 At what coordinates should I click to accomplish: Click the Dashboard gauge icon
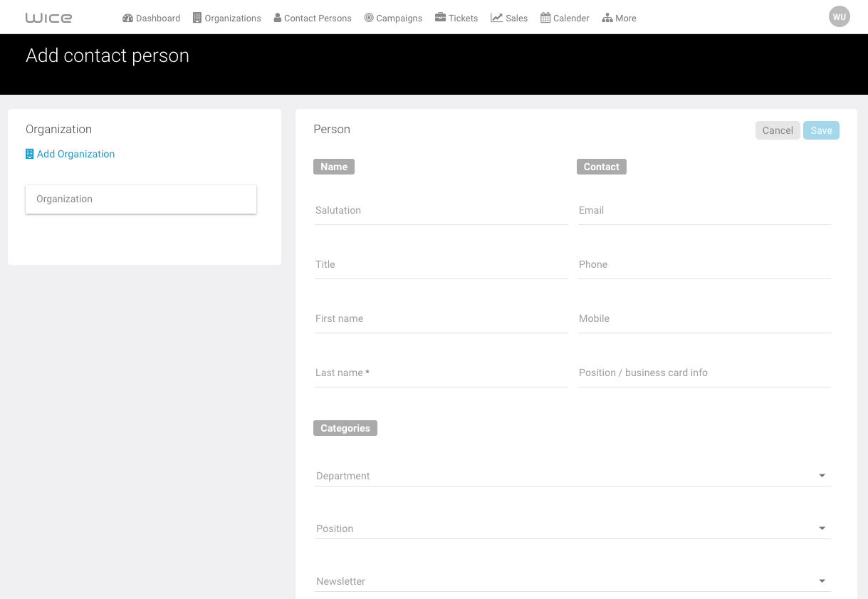tap(127, 18)
